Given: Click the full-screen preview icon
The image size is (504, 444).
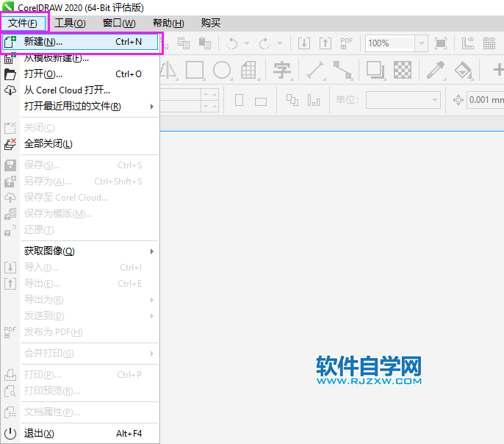Looking at the screenshot, I should pyautogui.click(x=441, y=43).
